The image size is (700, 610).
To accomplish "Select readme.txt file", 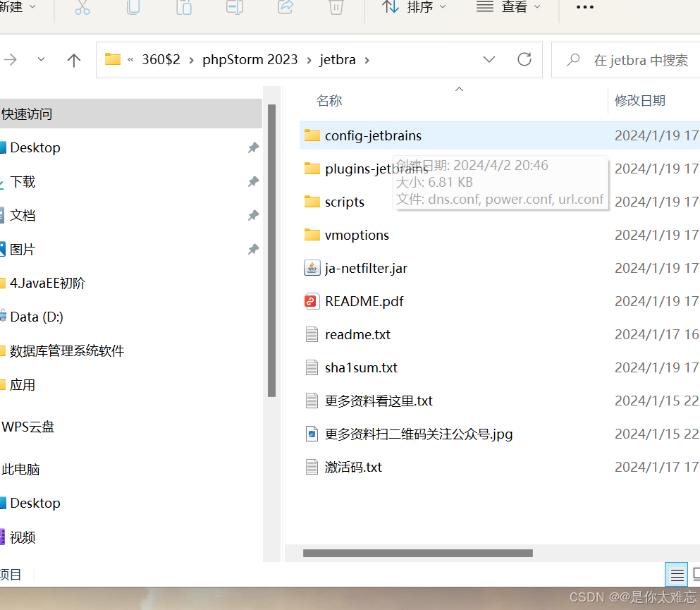I will pos(357,334).
